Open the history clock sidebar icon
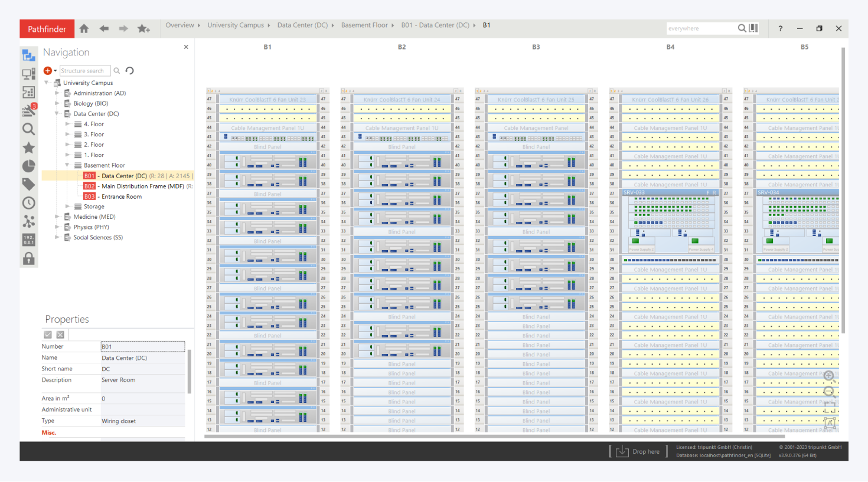868x482 pixels. 28,203
